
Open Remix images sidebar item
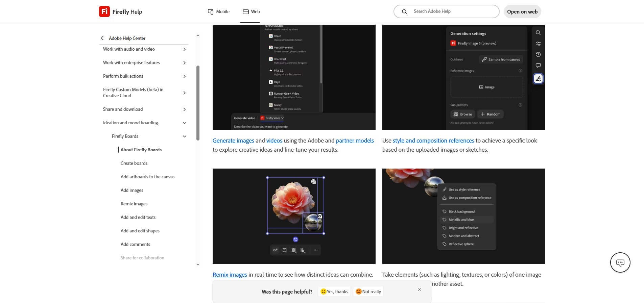click(x=134, y=204)
